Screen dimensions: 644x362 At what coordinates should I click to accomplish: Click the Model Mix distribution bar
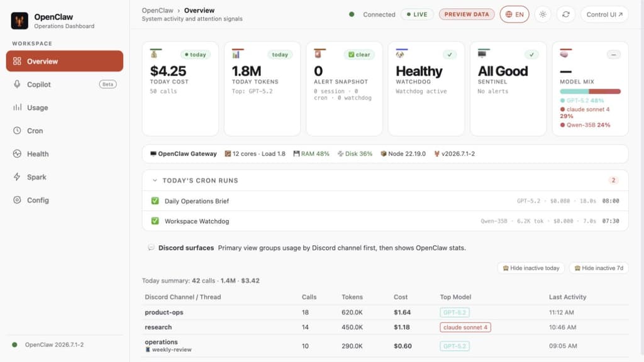tap(590, 92)
